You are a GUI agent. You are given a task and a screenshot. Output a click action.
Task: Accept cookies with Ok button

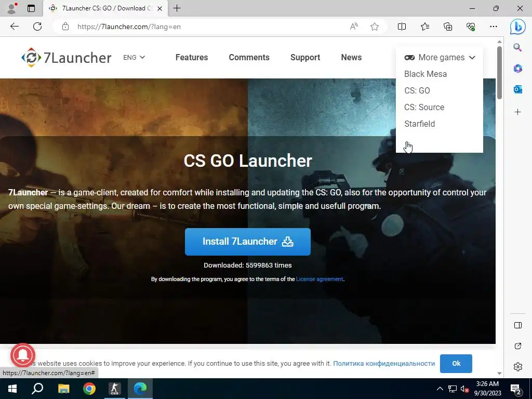[456, 363]
